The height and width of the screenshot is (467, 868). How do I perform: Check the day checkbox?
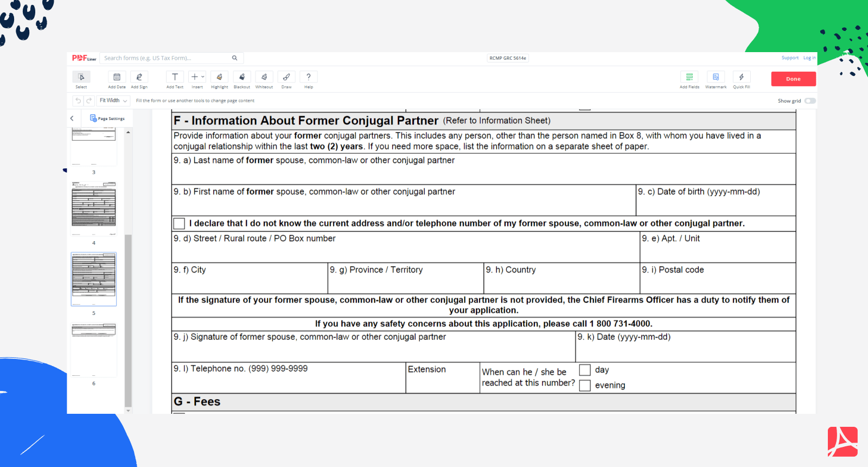(x=585, y=370)
